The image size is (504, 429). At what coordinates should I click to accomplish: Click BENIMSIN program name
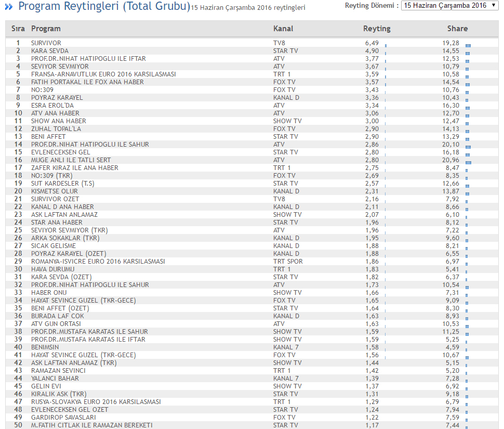pos(45,347)
